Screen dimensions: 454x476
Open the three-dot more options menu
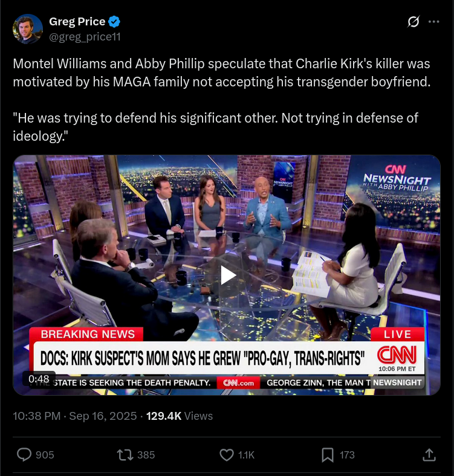(433, 22)
